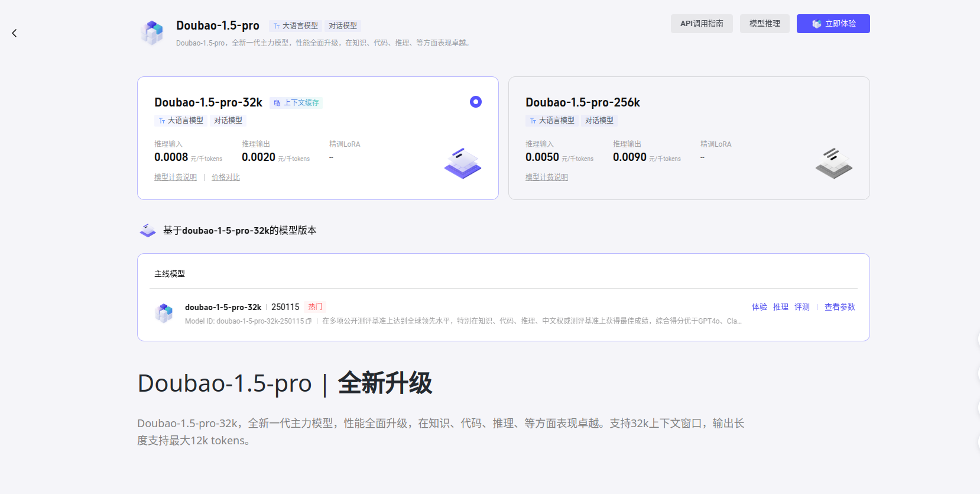Click the 立即体验 button
The height and width of the screenshot is (494, 980).
833,24
